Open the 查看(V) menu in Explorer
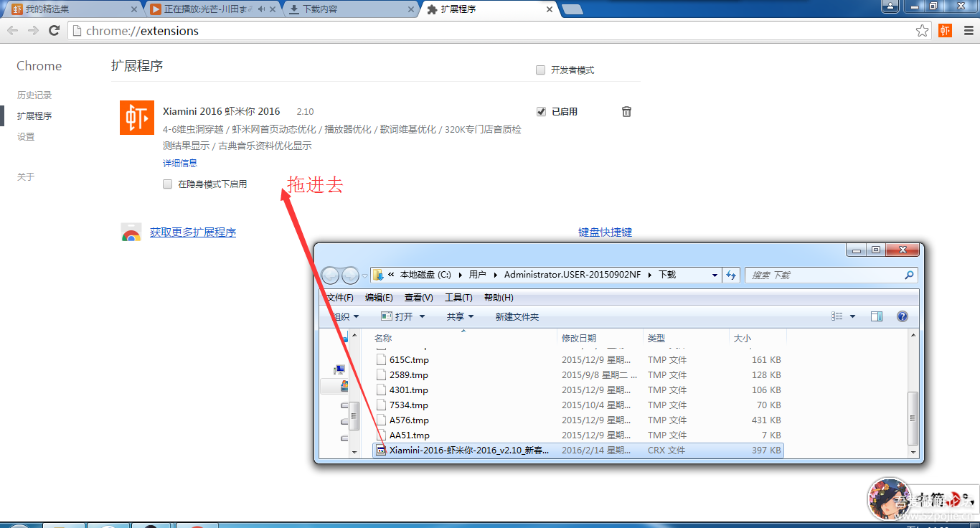980x528 pixels. pos(418,297)
